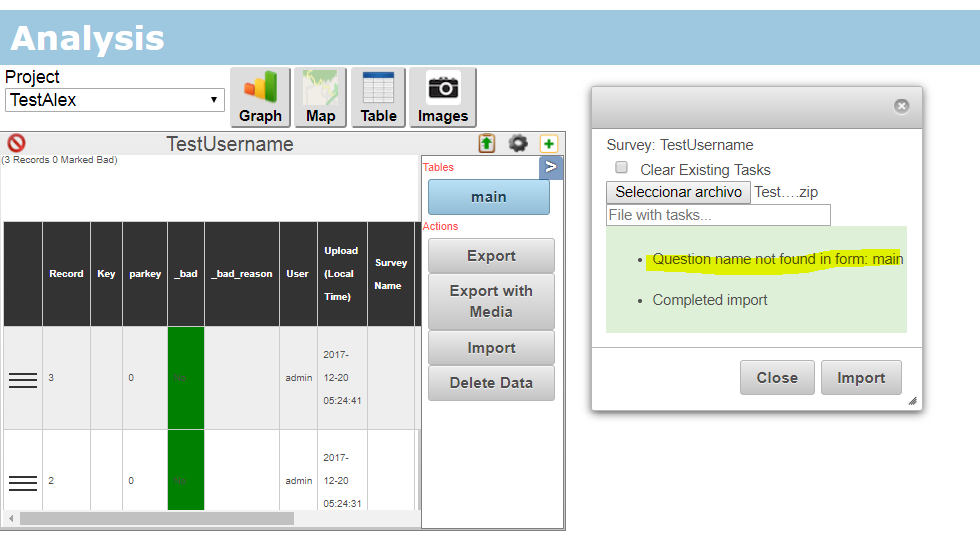Click the green upload arrow icon
Viewport: 980px width, 539px height.
pos(487,143)
